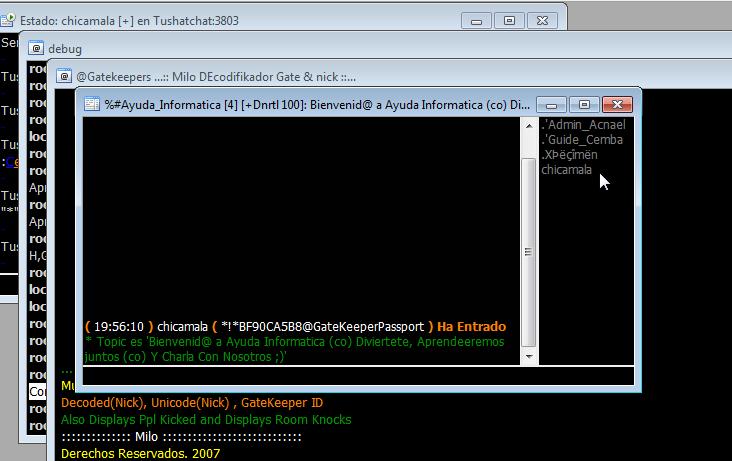The width and height of the screenshot is (732, 461).
Task: Click the chat scrollbar up arrow
Action: (x=528, y=126)
